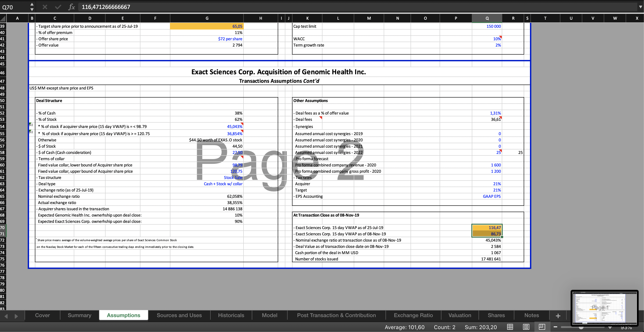Switch to Sources and Uses tab
Screen dimensions: 644x332
[x=179, y=315]
